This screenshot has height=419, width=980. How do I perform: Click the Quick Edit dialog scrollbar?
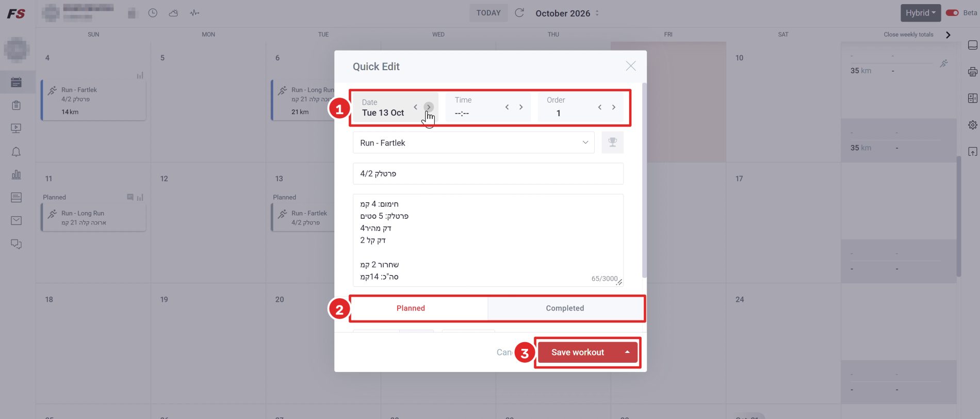(x=644, y=181)
